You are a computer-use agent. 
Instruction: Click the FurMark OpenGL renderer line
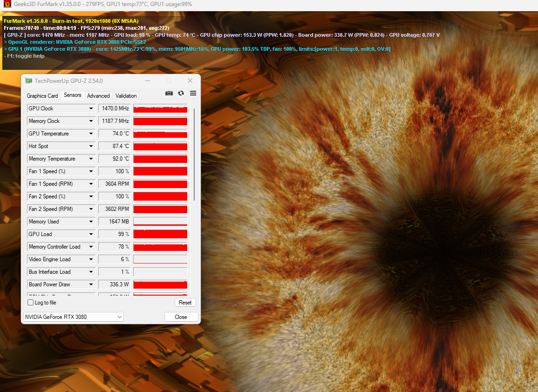(x=75, y=42)
